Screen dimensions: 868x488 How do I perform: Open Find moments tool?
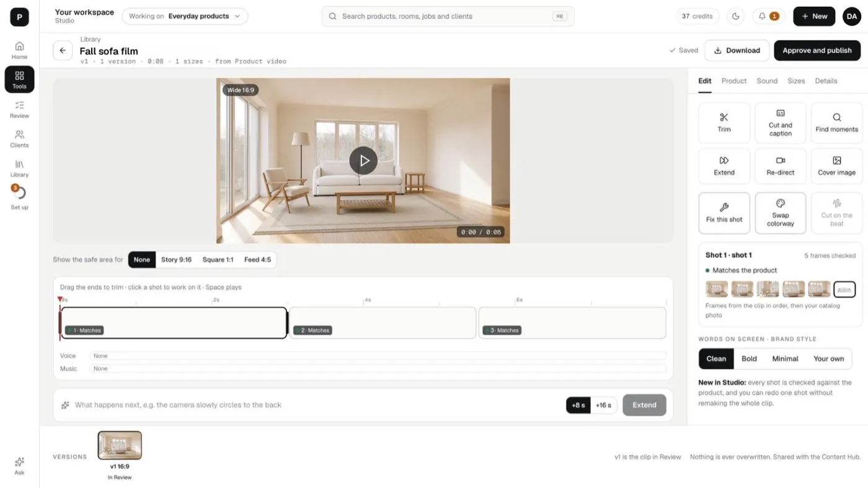pyautogui.click(x=836, y=123)
